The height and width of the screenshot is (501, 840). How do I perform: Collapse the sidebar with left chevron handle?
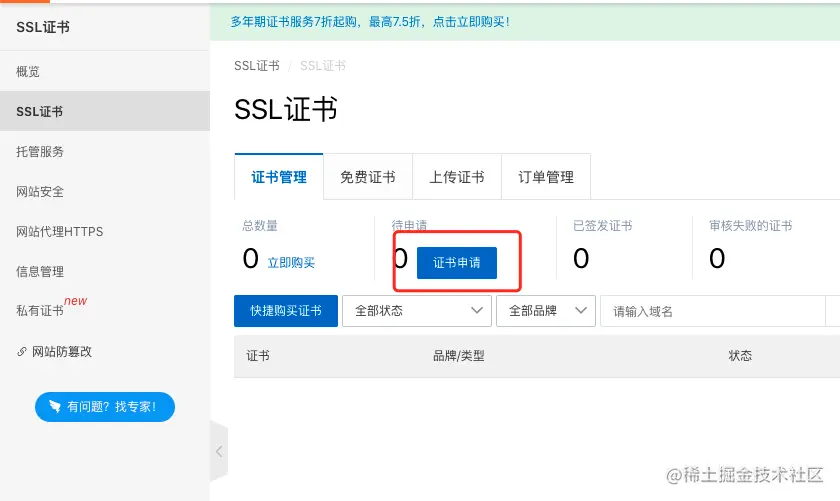coord(219,451)
